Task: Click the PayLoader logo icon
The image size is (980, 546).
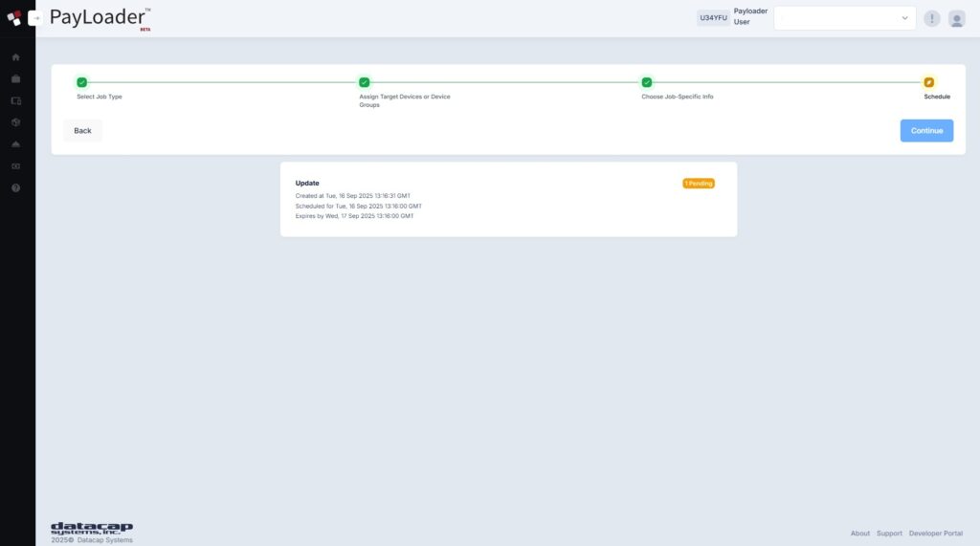Action: [x=13, y=18]
